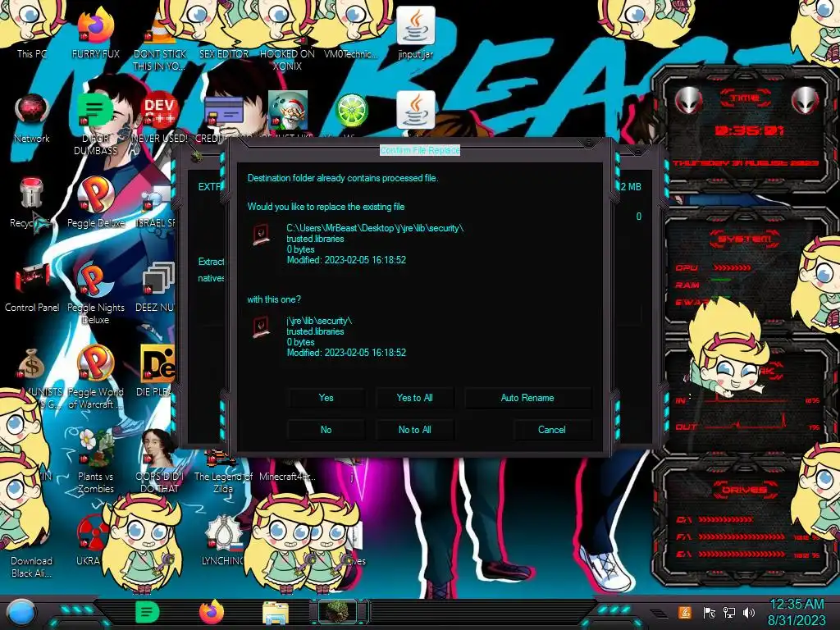Choose No to All
Image resolution: width=840 pixels, height=630 pixels.
pyautogui.click(x=414, y=430)
